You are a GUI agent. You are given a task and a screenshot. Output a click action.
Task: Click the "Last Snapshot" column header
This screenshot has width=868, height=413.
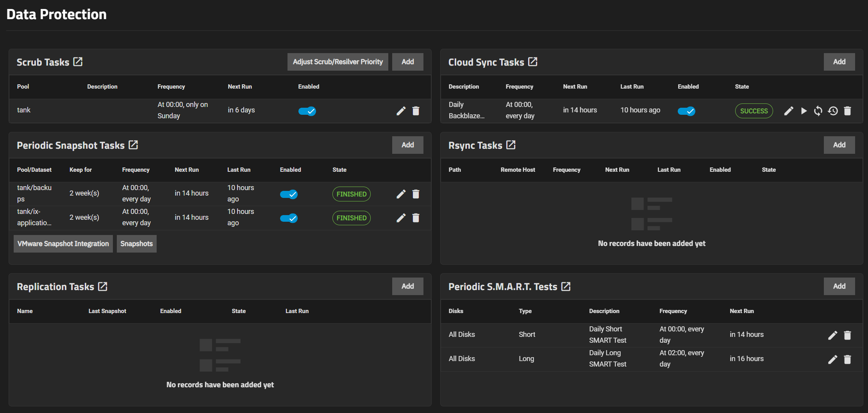107,311
